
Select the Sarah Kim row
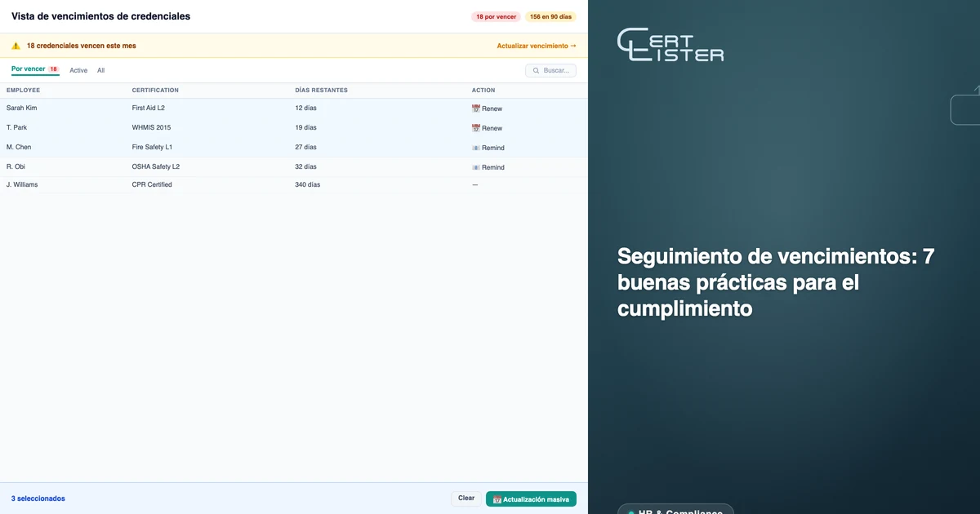(x=293, y=108)
